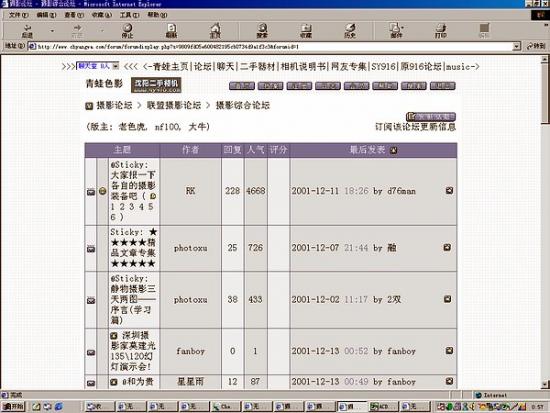Open the 收藏 menu in the menu bar
The image size is (550, 413).
[102, 15]
